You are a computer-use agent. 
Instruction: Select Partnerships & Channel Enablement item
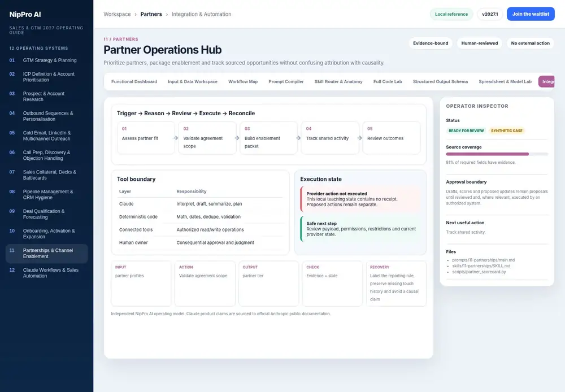pyautogui.click(x=47, y=253)
